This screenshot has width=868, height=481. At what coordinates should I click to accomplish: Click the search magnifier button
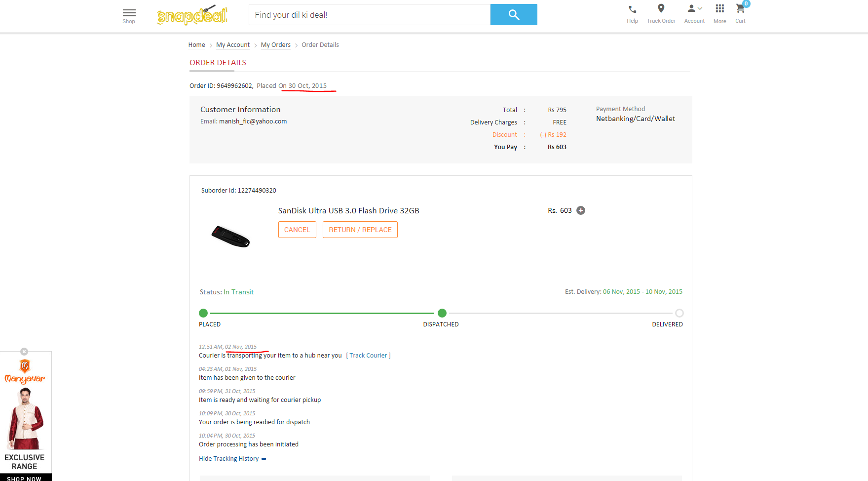(514, 15)
